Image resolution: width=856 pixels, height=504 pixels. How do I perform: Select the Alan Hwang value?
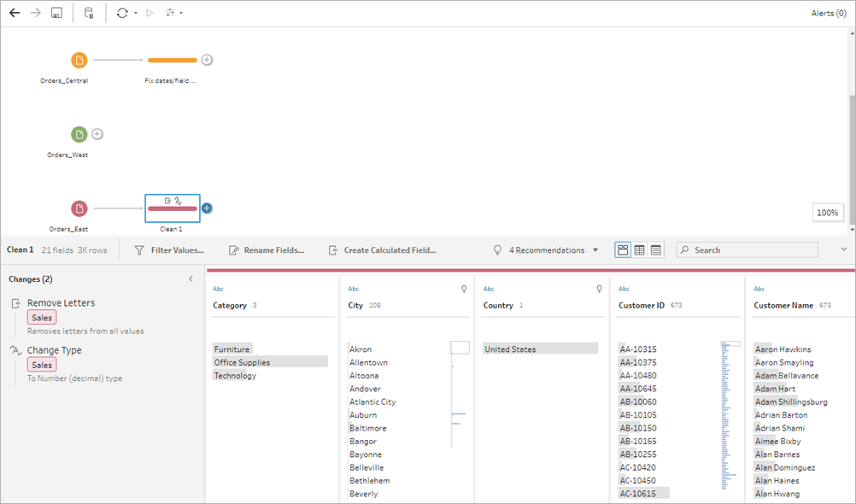(777, 494)
